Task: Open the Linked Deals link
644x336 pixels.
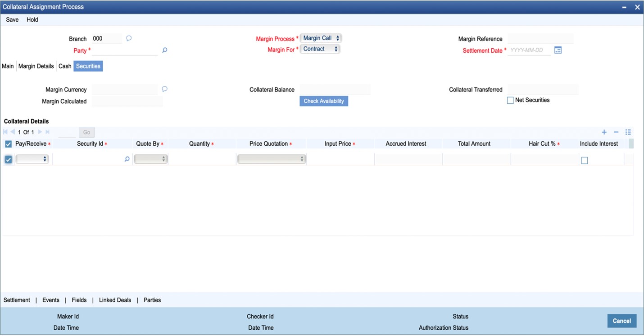Action: coord(115,300)
